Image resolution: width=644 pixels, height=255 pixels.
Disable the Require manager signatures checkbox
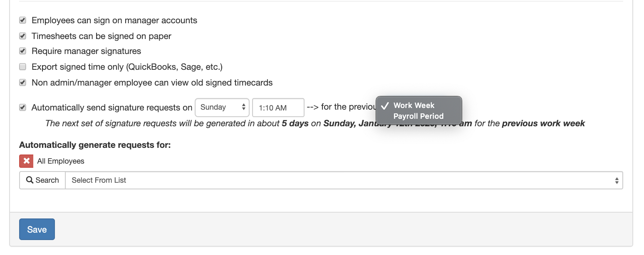tap(23, 51)
